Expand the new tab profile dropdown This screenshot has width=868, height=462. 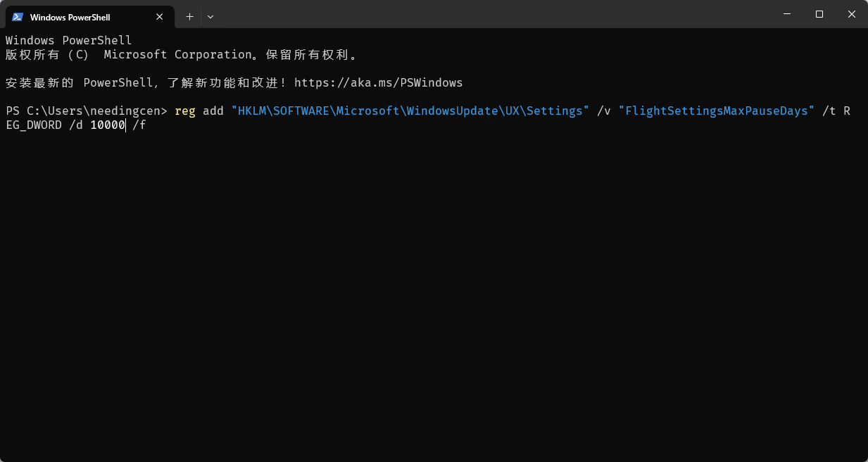point(210,16)
